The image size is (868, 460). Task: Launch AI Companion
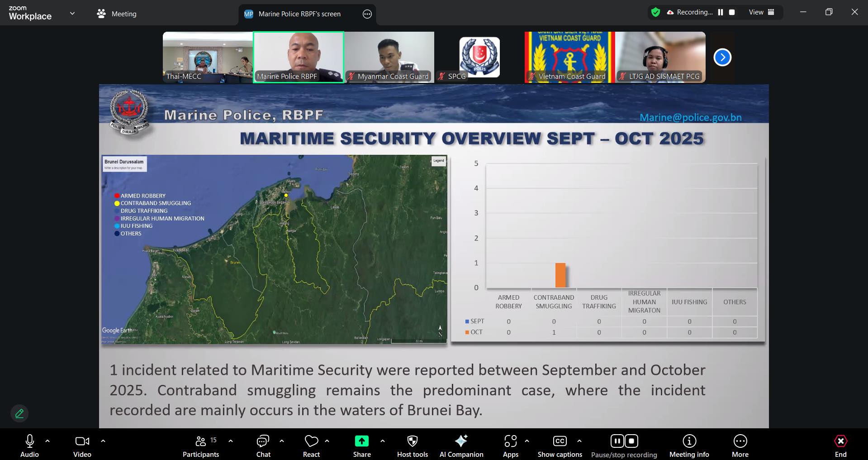tap(461, 446)
